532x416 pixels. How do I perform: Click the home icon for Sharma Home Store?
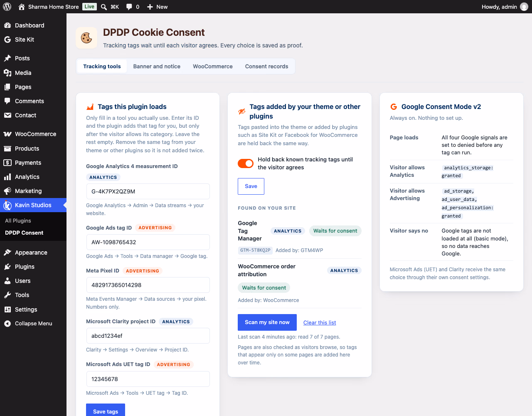coord(22,7)
